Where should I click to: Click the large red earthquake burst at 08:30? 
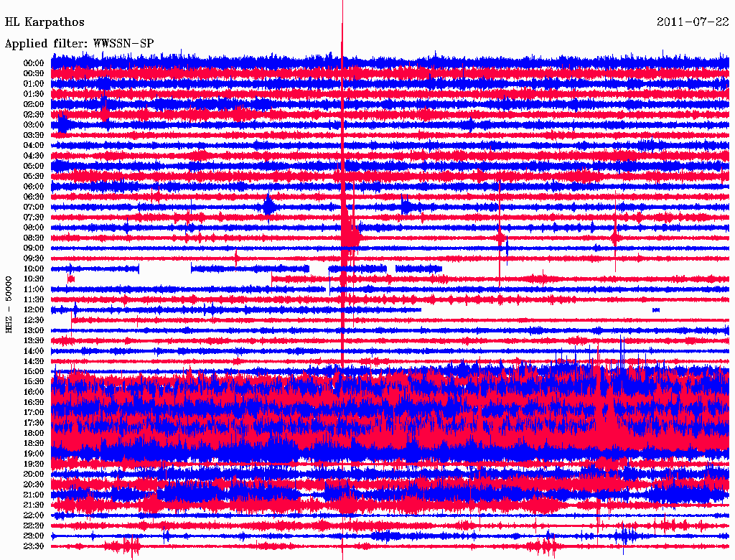tap(350, 235)
